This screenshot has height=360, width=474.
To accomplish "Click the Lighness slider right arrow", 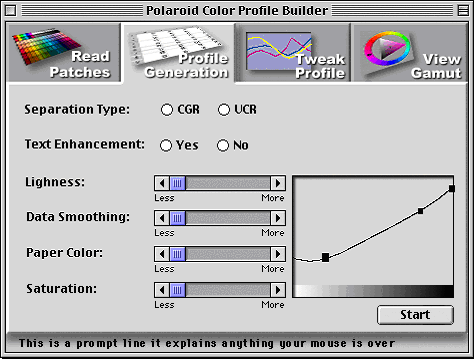I will click(278, 183).
